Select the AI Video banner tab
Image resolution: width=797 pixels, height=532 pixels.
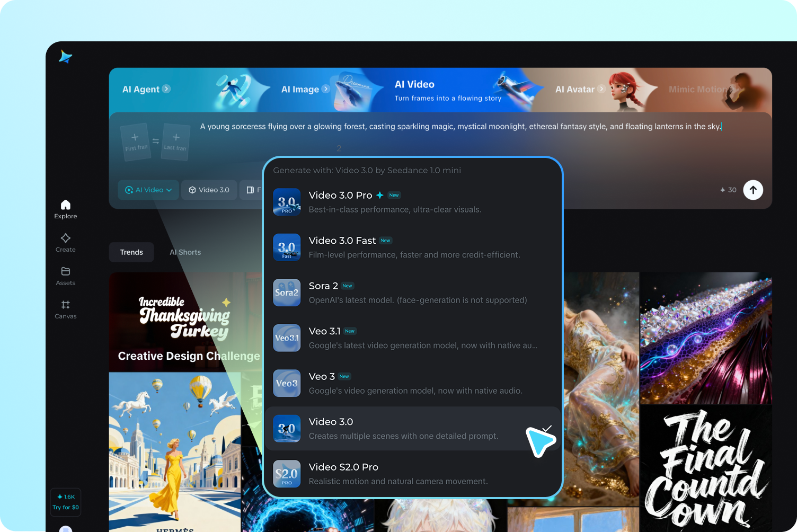point(448,90)
